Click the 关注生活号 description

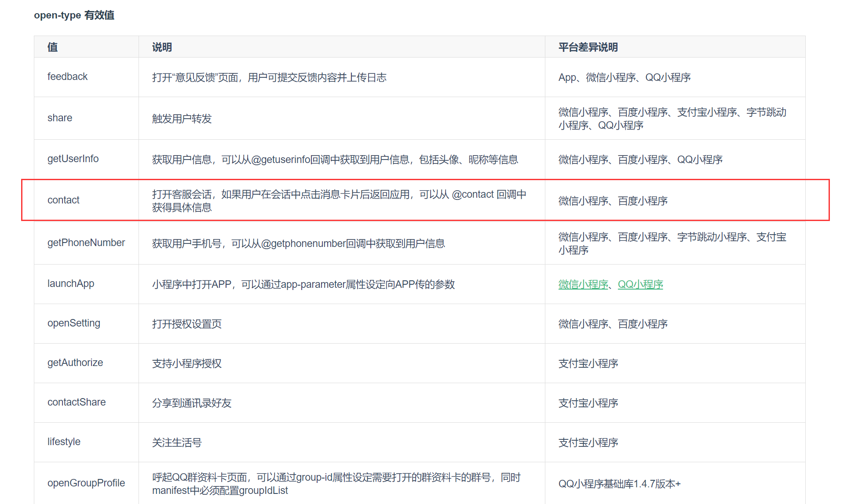point(177,442)
